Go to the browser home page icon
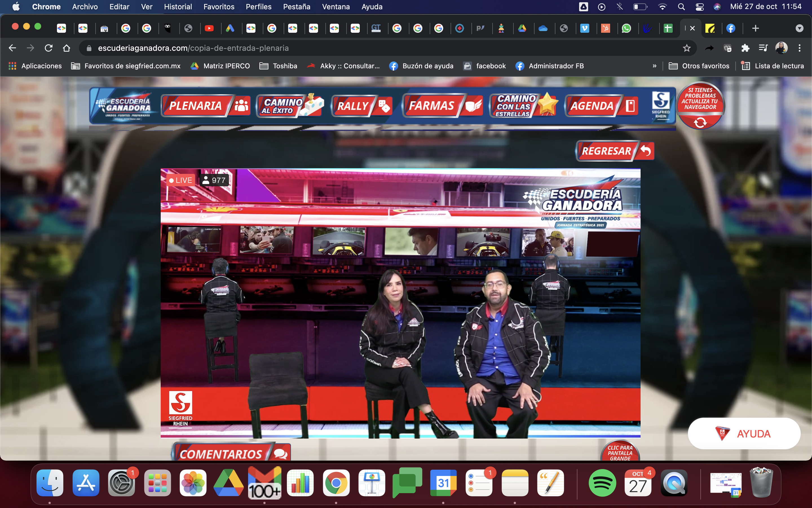The image size is (812, 508). point(67,48)
